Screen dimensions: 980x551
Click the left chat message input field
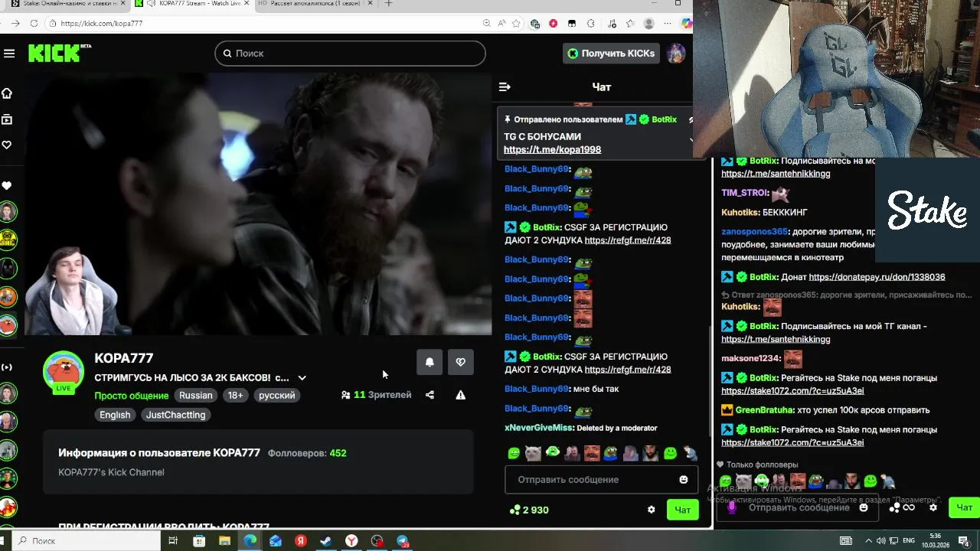click(x=593, y=480)
